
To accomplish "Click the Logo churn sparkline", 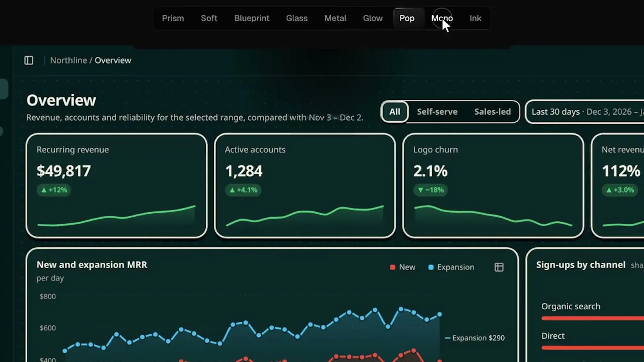I will (493, 216).
